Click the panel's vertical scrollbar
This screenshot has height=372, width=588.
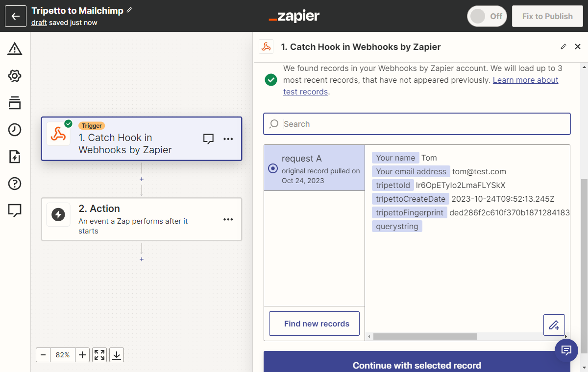click(584, 266)
